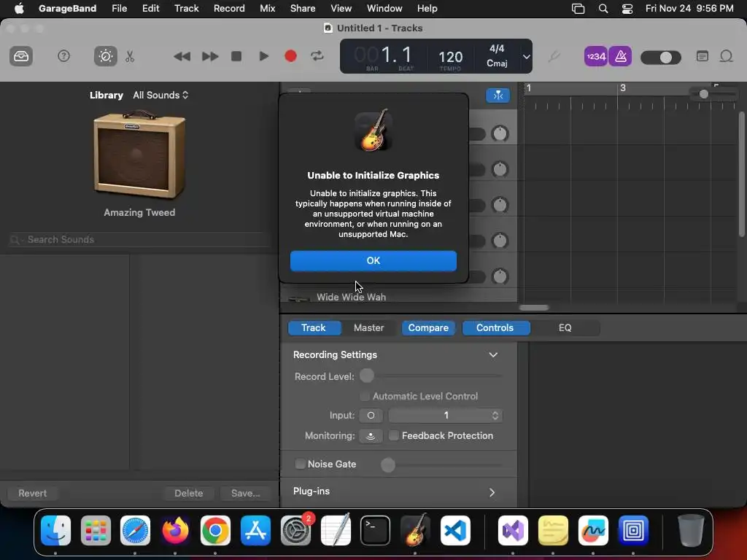The height and width of the screenshot is (560, 747).
Task: Open Google Chrome from the dock
Action: [215, 530]
